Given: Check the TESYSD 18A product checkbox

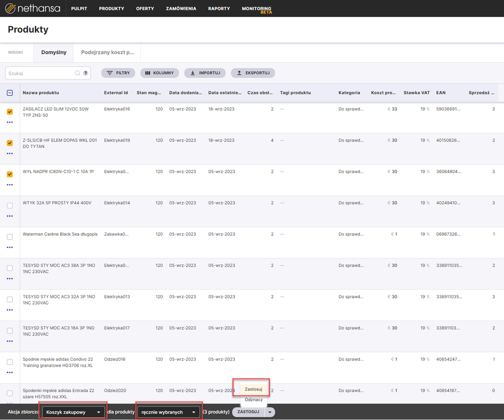Looking at the screenshot, I should pyautogui.click(x=10, y=330).
